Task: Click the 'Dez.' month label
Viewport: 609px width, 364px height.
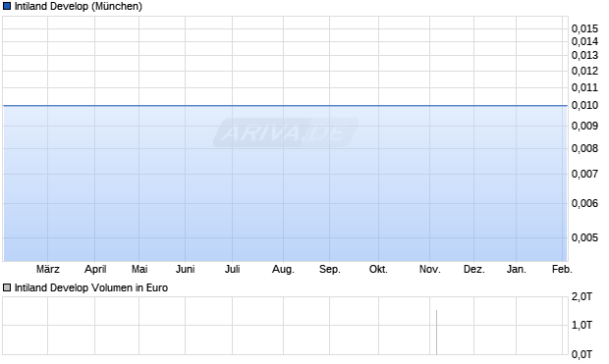Action: (474, 269)
